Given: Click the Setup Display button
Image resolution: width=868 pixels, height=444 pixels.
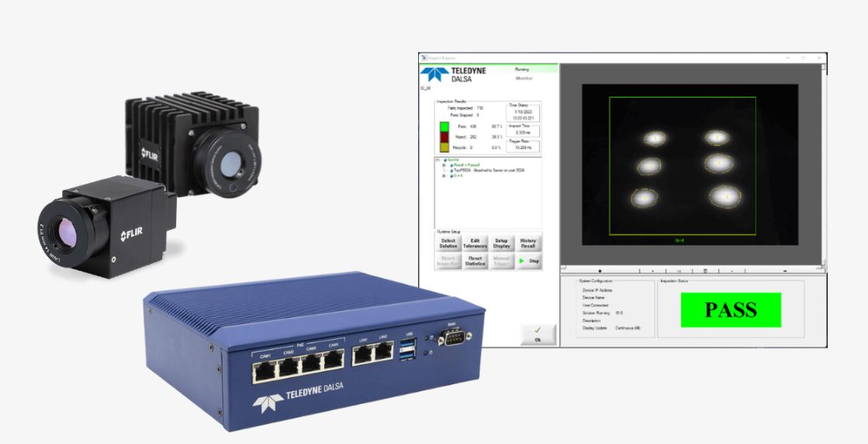Looking at the screenshot, I should tap(502, 243).
